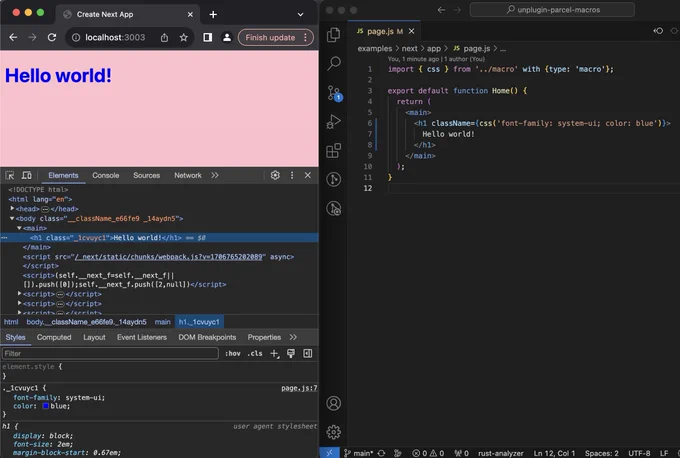Show more DevTools tabs chevron after Network
Viewport: 680px width, 458px height.
click(215, 175)
